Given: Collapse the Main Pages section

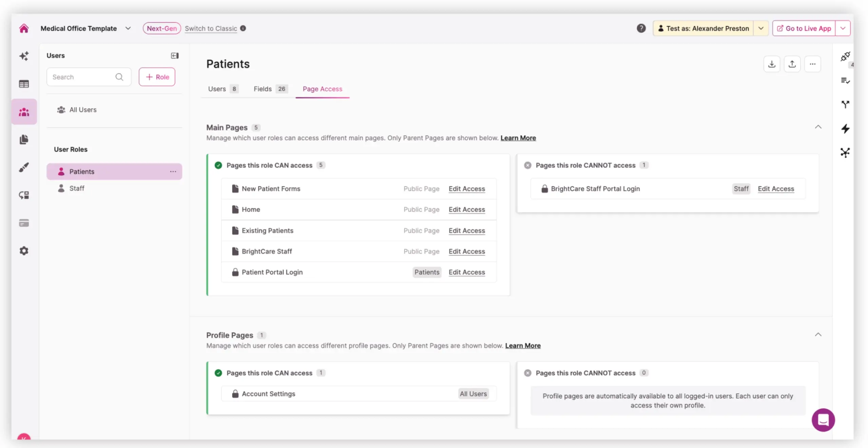Looking at the screenshot, I should (818, 127).
